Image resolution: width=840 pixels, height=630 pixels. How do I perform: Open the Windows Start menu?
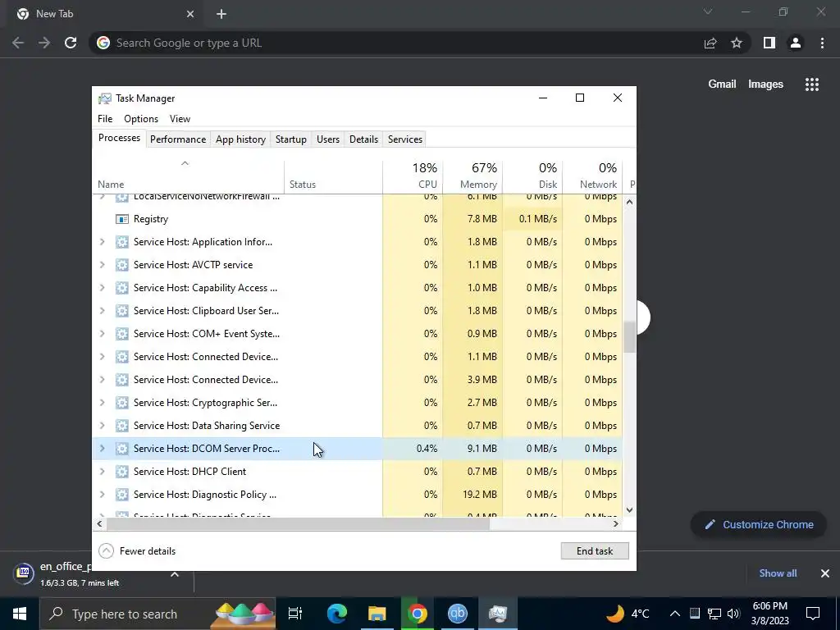click(x=20, y=614)
